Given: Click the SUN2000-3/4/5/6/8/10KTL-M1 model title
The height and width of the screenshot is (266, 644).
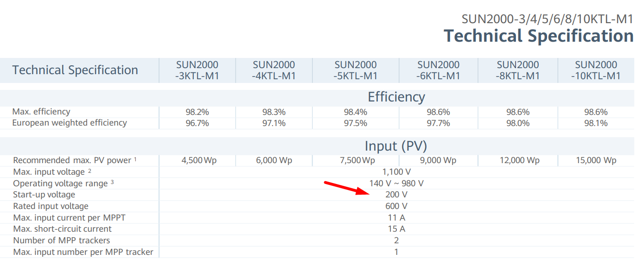Looking at the screenshot, I should tap(547, 19).
